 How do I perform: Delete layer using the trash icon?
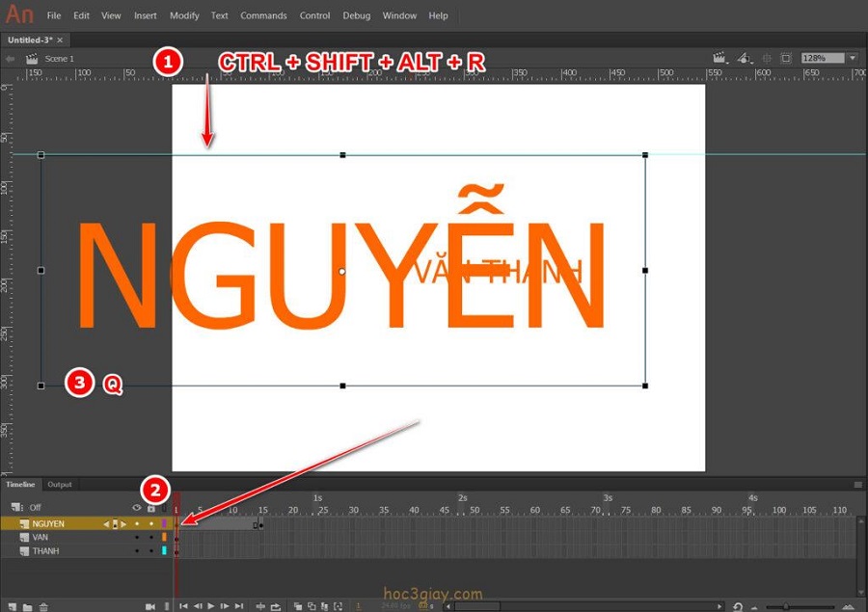(x=43, y=606)
